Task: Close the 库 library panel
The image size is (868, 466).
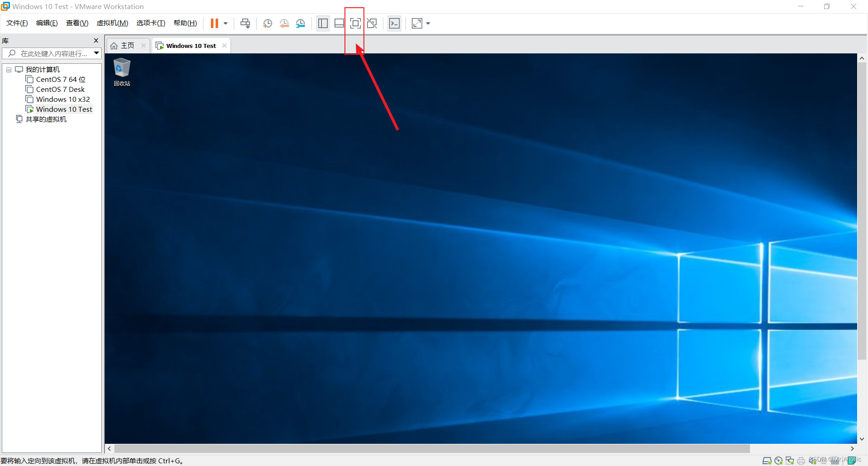Action: [x=96, y=41]
